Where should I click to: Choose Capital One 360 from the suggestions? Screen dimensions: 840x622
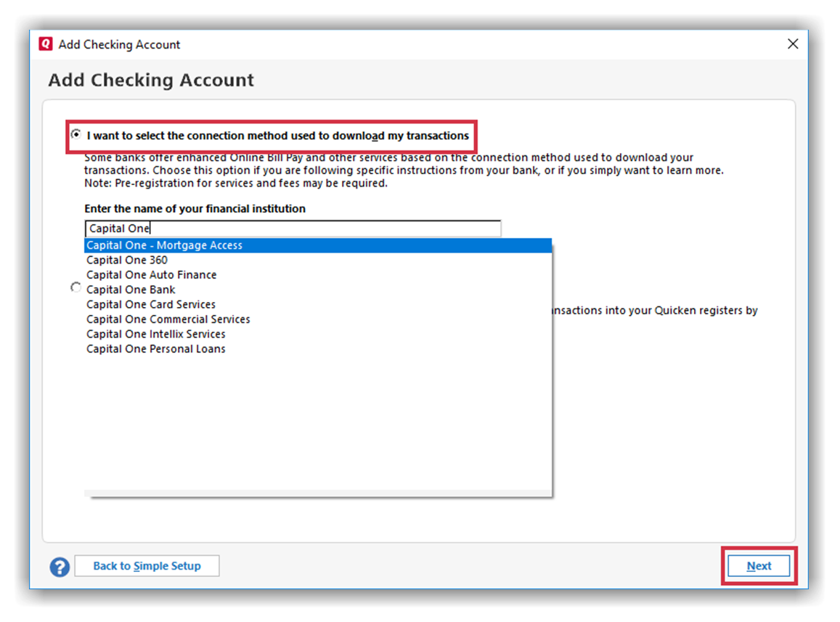pos(127,260)
